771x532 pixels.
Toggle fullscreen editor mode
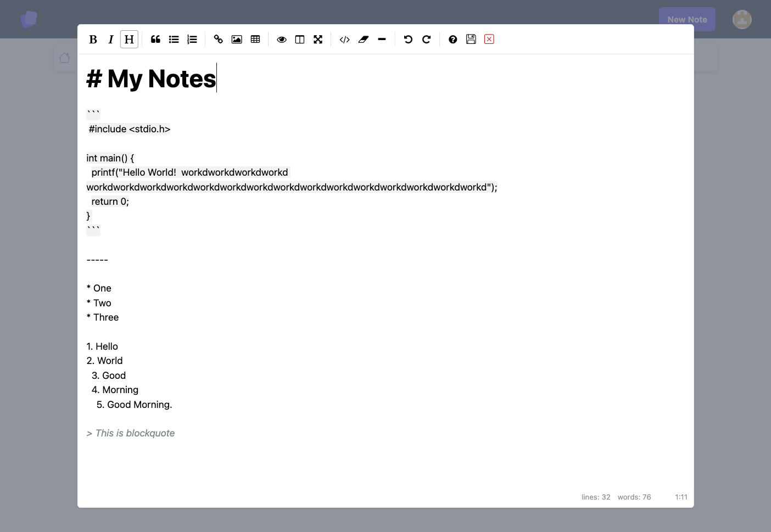[318, 40]
